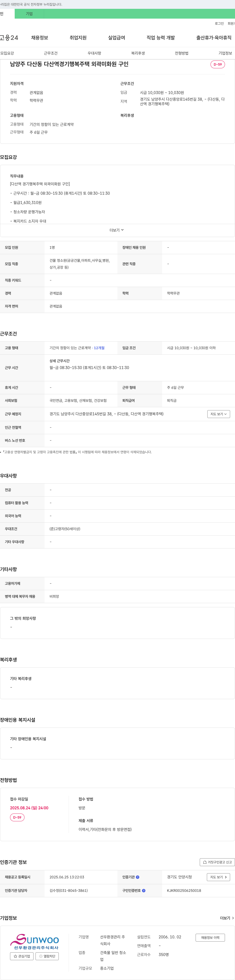Jump to 우대사항 section tab
Viewport: 235px width, 980px height.
(94, 53)
